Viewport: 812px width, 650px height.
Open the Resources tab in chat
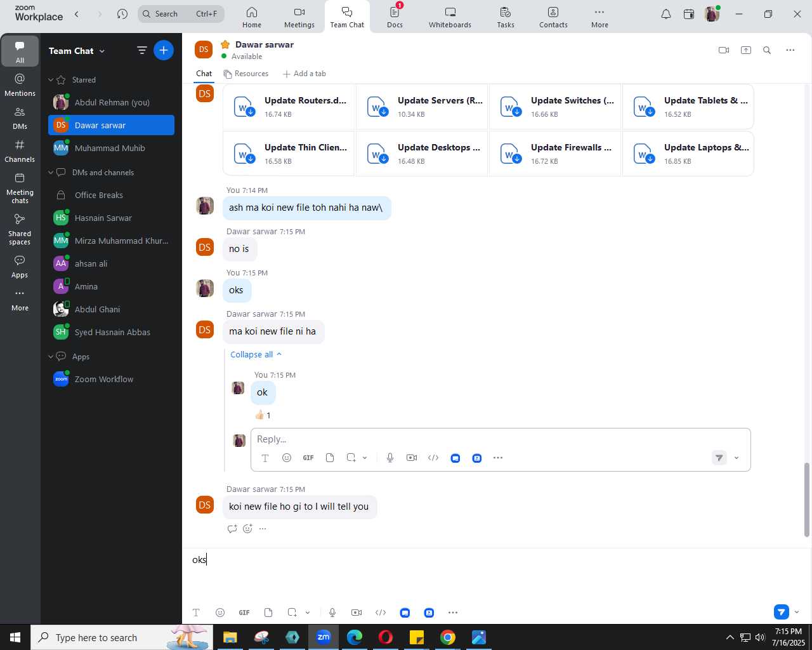(x=246, y=74)
